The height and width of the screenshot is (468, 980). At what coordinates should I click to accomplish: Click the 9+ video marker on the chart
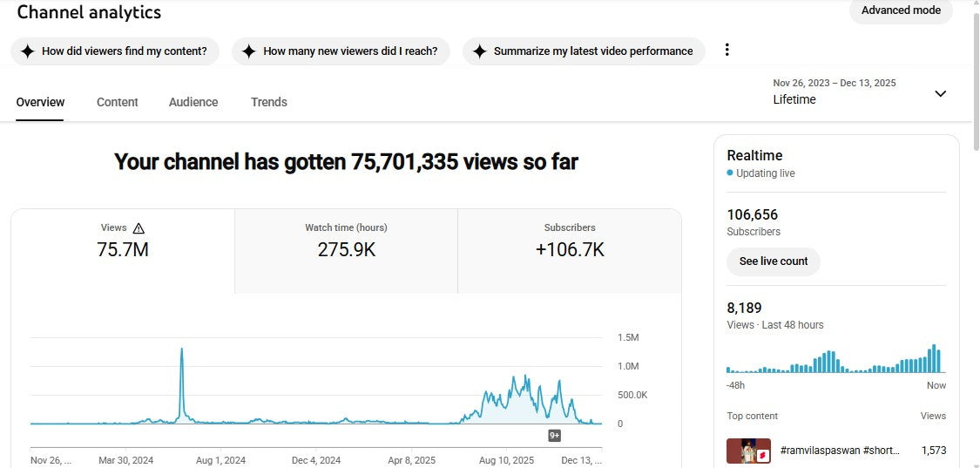[x=554, y=435]
